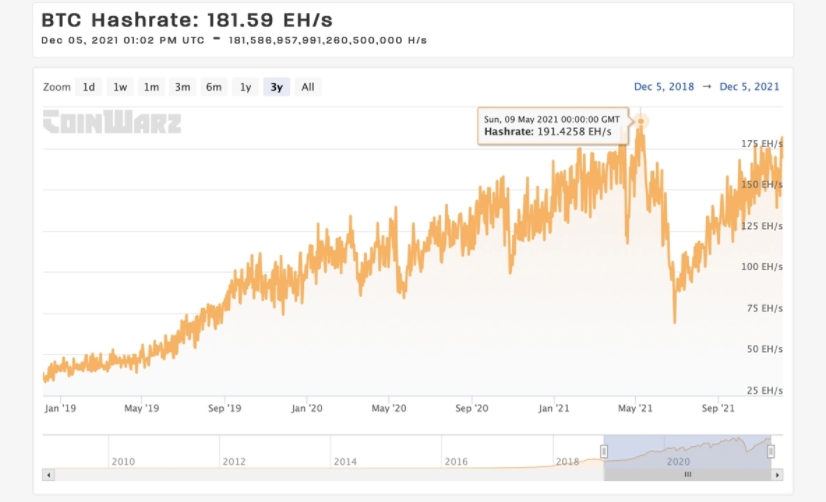Edit the end date Dec 5, 2021
Screen dimensions: 826x502
[749, 86]
